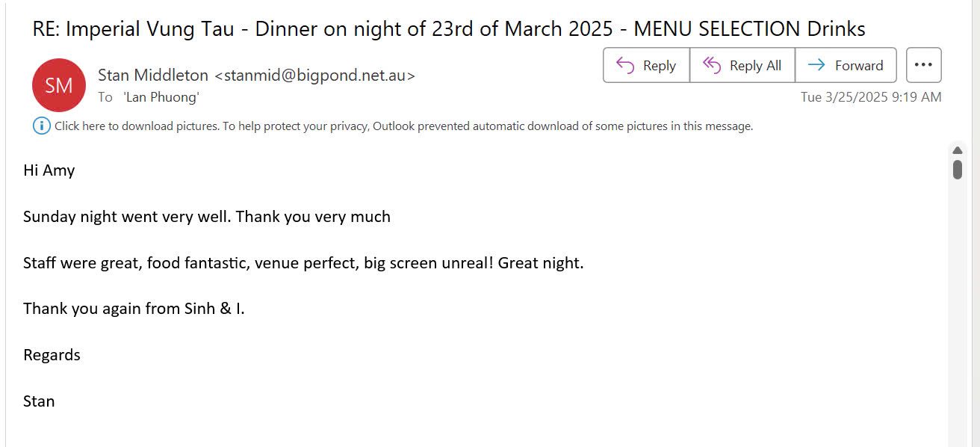Reply to Stan Middleton's email
The image size is (980, 447).
646,65
